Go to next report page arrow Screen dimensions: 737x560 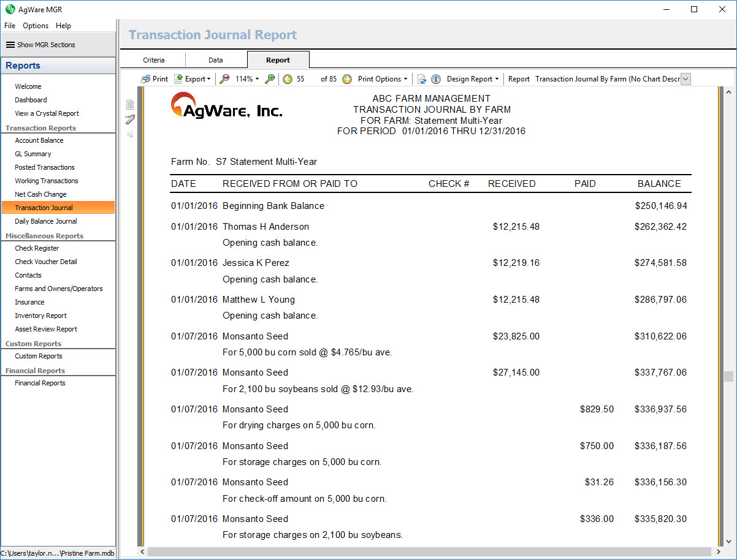[x=347, y=79]
